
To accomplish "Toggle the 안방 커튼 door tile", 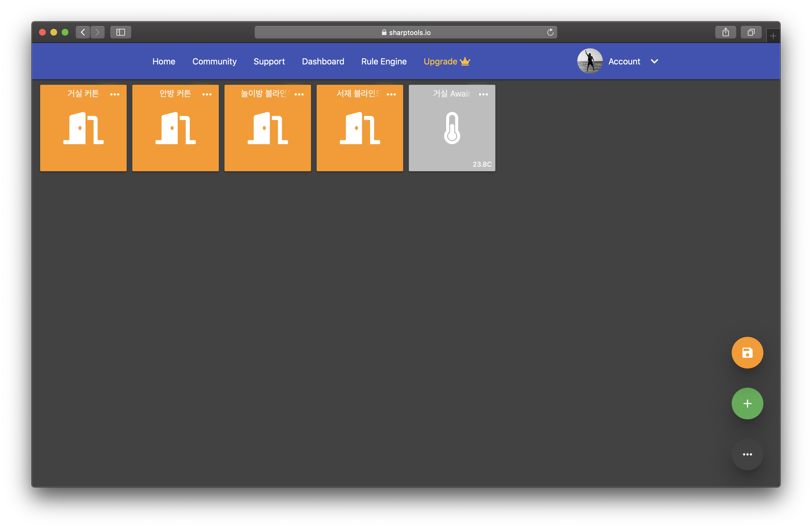I will (175, 128).
